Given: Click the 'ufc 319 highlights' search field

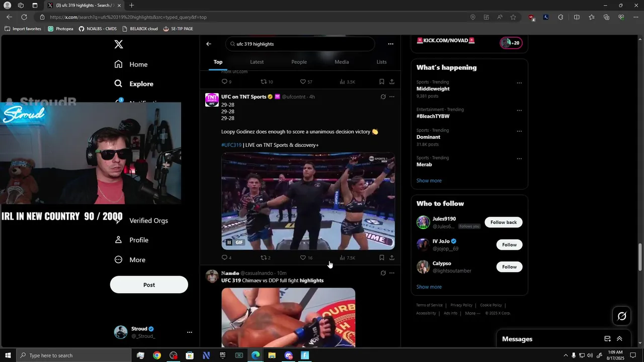Looking at the screenshot, I should click(x=300, y=44).
